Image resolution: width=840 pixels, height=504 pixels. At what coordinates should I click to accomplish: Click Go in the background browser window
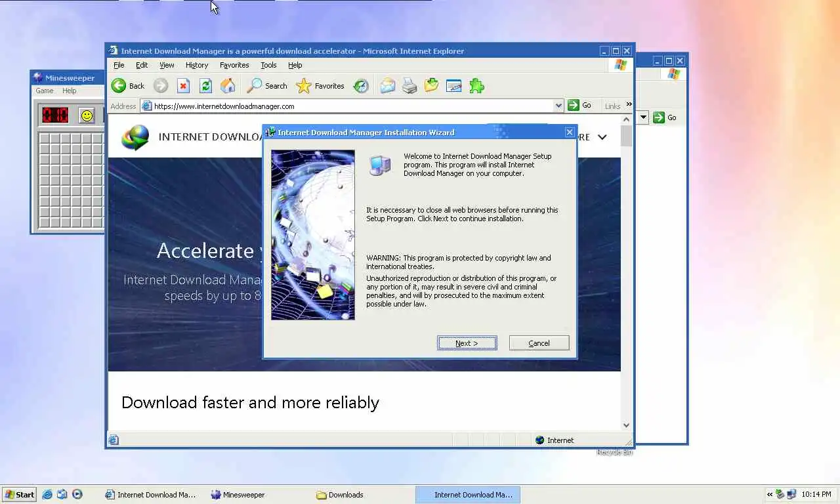pyautogui.click(x=665, y=117)
